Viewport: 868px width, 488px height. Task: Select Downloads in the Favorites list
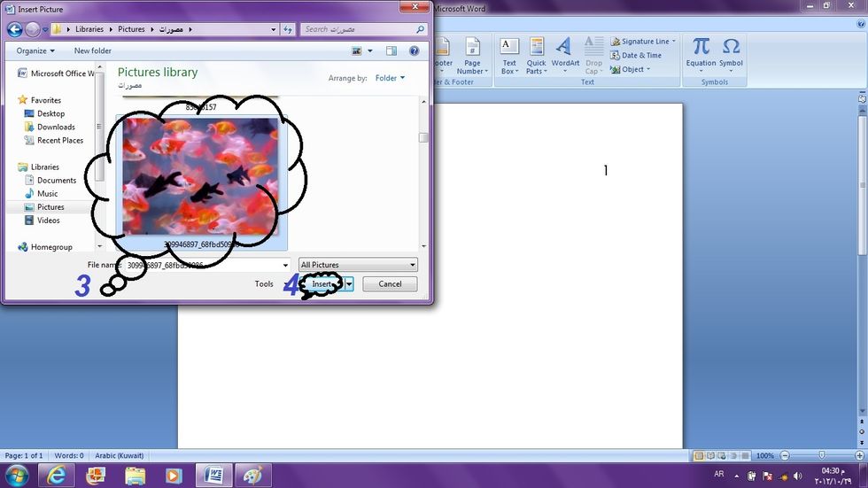tap(56, 127)
